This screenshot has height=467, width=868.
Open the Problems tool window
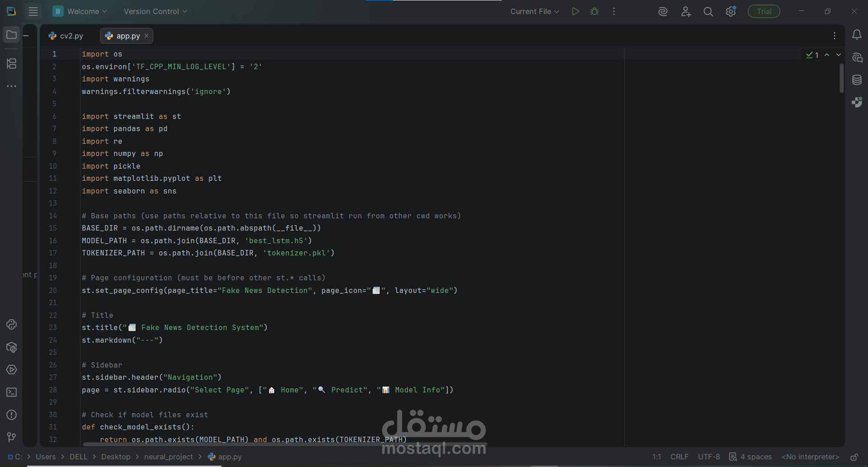(x=11, y=415)
